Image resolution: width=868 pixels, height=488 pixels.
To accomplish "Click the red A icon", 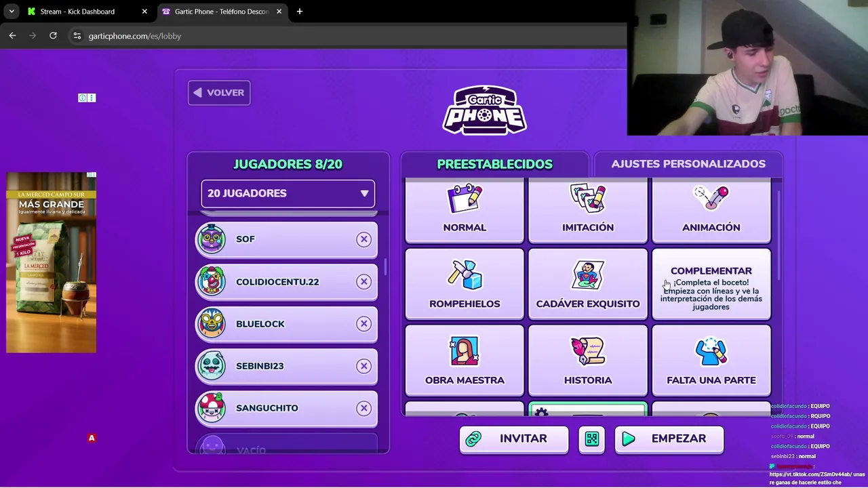I will tap(92, 438).
